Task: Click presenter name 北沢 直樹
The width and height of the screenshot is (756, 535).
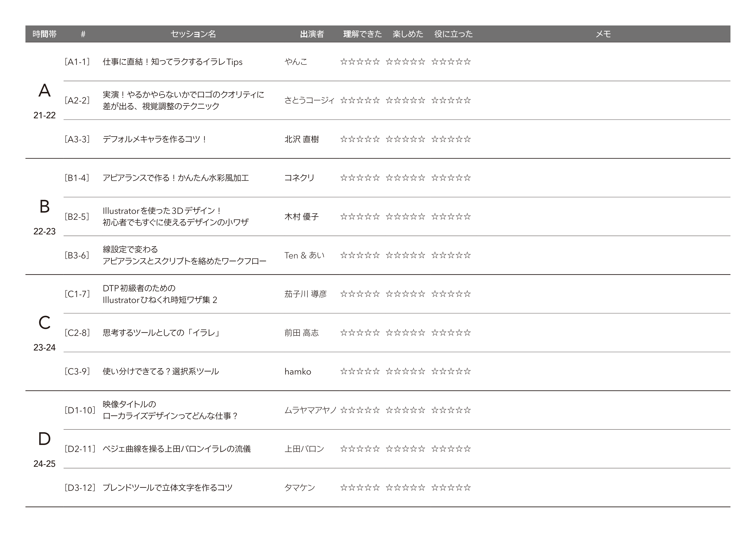Action: (301, 139)
